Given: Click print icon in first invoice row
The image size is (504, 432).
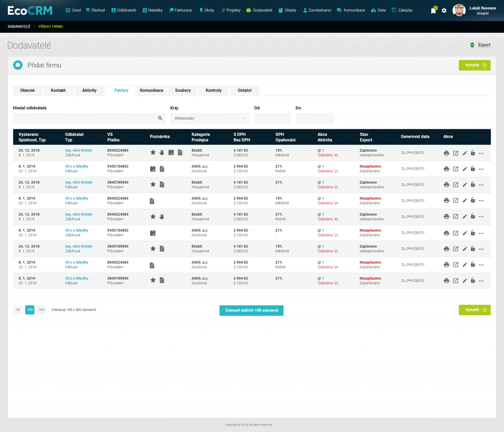Looking at the screenshot, I should coord(446,153).
